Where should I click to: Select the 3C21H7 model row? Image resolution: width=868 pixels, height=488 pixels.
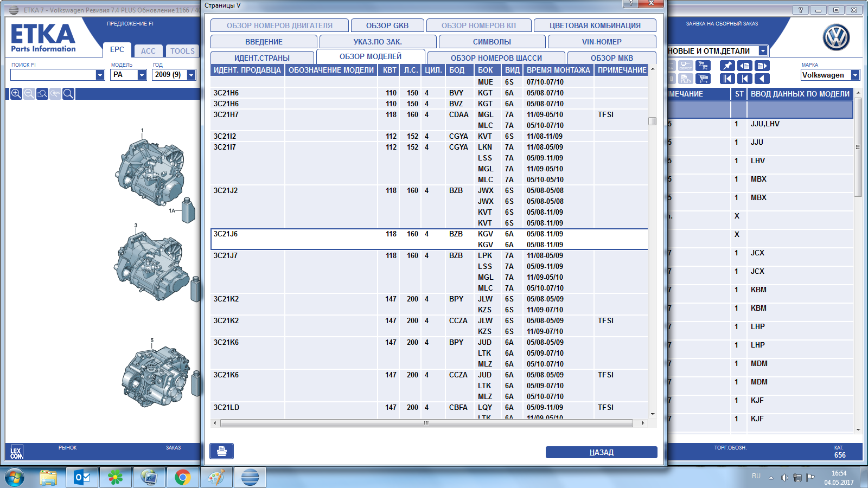point(429,120)
